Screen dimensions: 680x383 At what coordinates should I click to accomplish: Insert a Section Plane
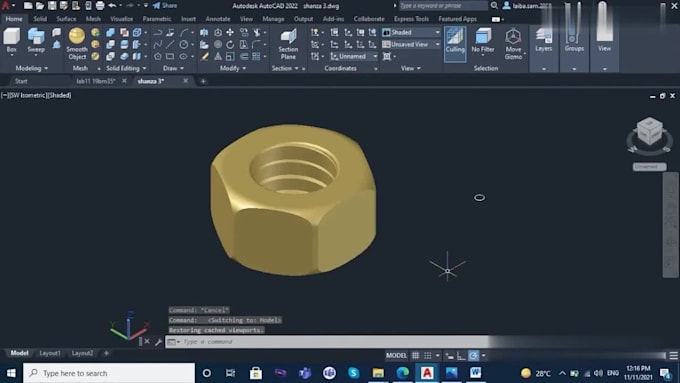(x=288, y=44)
